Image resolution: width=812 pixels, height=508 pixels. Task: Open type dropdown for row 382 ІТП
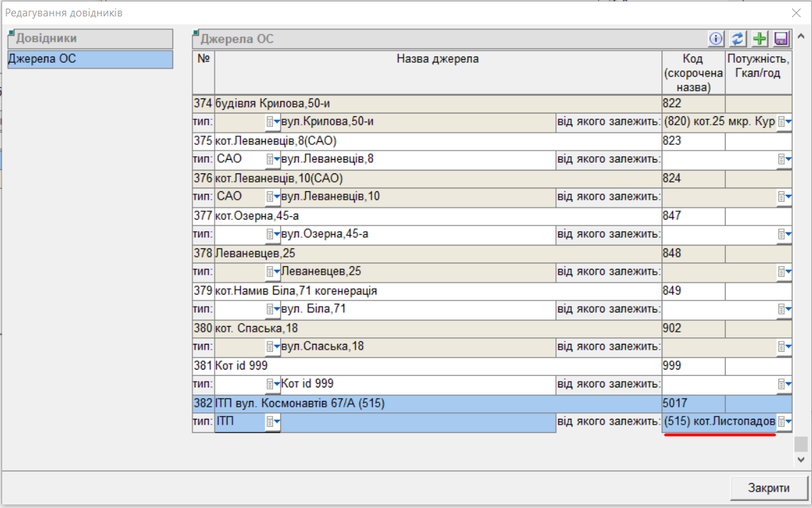pyautogui.click(x=273, y=422)
